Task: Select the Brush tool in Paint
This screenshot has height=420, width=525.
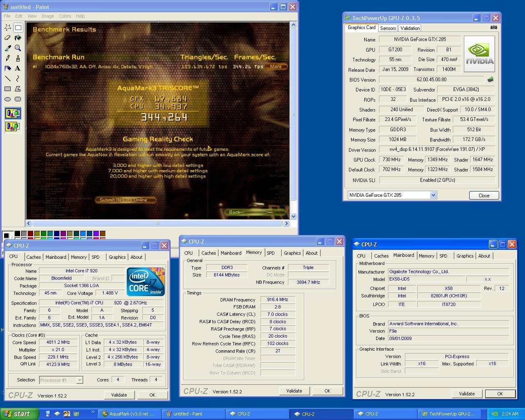Action: (18, 58)
